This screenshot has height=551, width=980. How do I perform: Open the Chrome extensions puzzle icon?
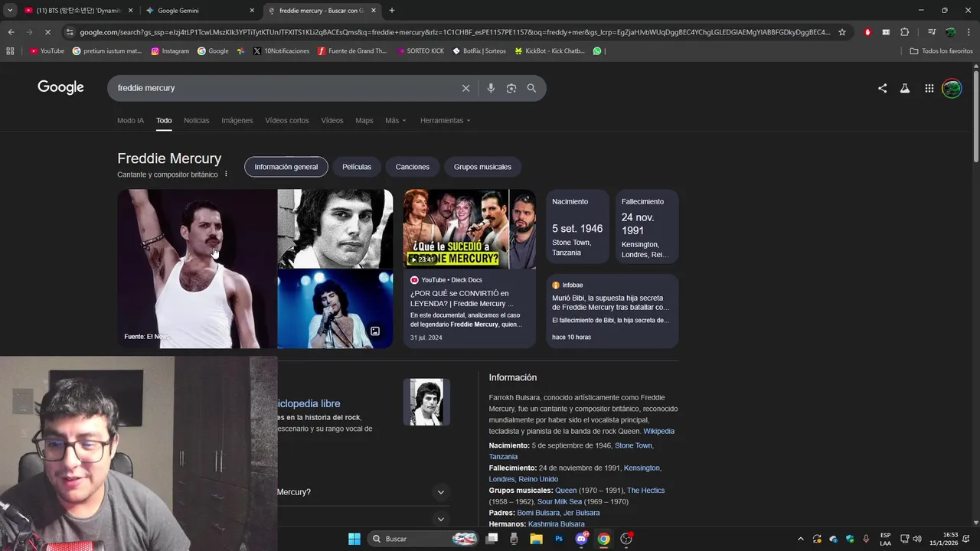(x=905, y=32)
